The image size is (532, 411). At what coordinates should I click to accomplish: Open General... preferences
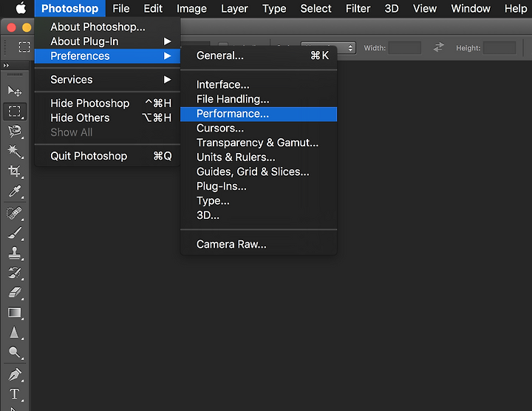tap(259, 55)
